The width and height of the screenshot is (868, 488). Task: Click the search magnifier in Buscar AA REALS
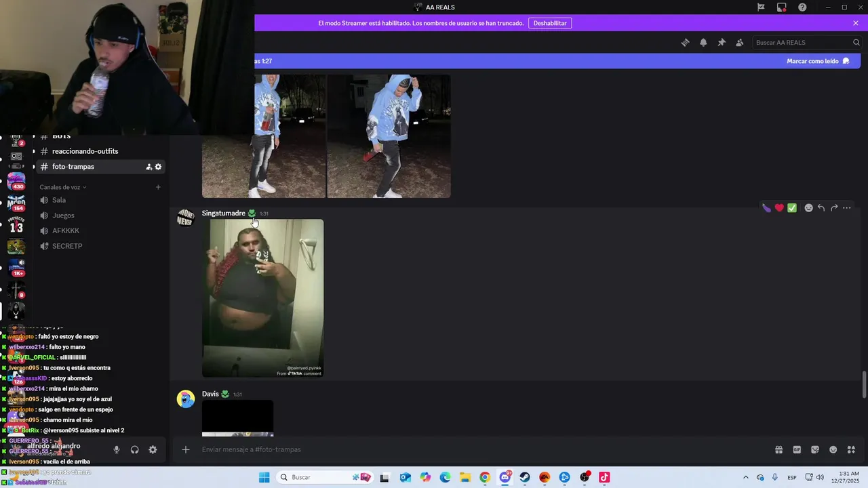coord(856,42)
